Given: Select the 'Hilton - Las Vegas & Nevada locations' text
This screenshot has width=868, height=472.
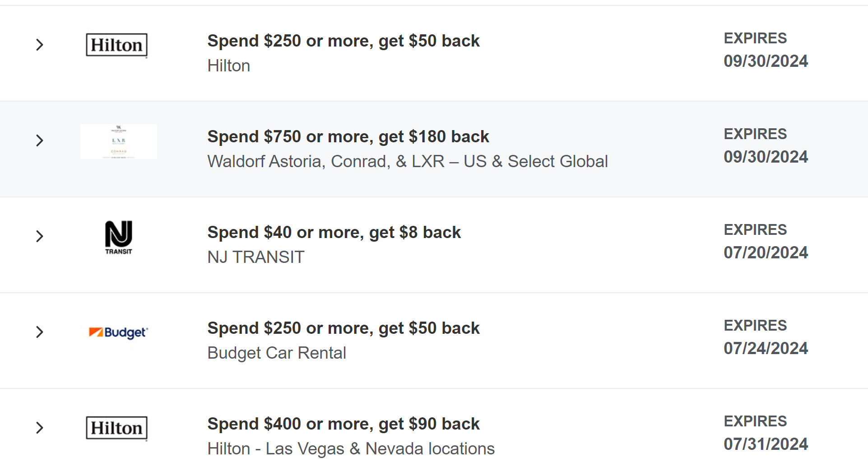Looking at the screenshot, I should click(351, 449).
